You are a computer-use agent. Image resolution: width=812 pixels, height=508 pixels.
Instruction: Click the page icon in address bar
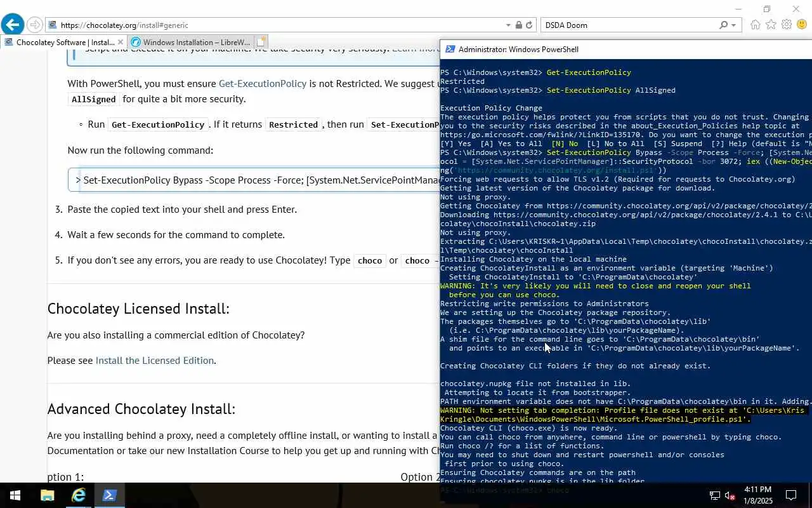click(x=53, y=25)
